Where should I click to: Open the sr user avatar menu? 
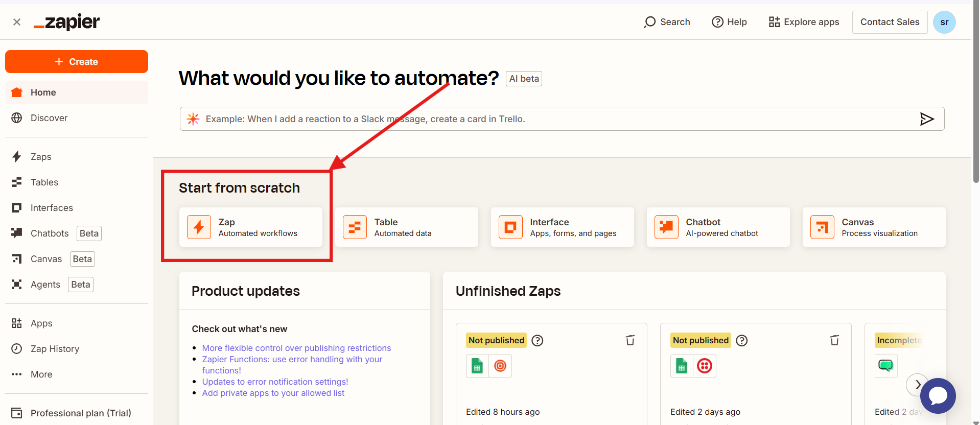[x=944, y=22]
